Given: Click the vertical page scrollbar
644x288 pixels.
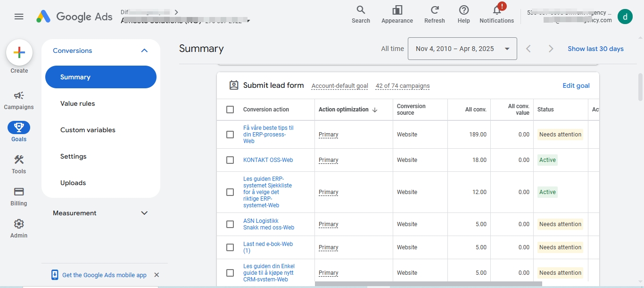Looking at the screenshot, I should tap(640, 87).
